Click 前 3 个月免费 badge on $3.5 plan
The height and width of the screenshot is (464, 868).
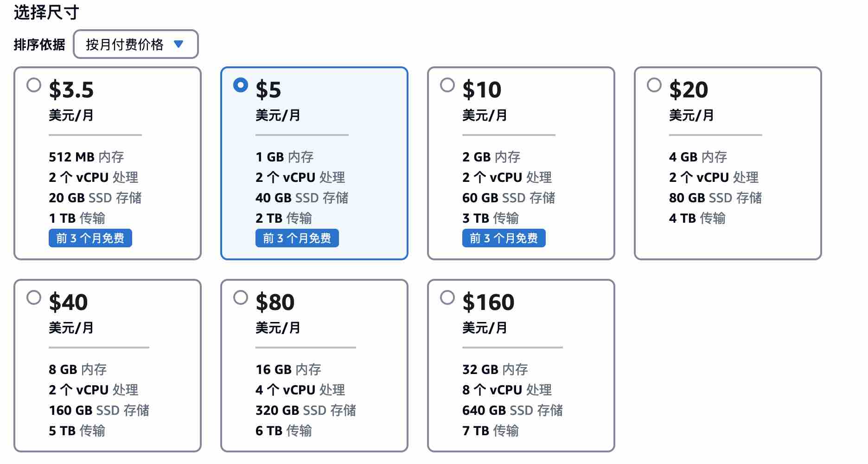pyautogui.click(x=90, y=238)
